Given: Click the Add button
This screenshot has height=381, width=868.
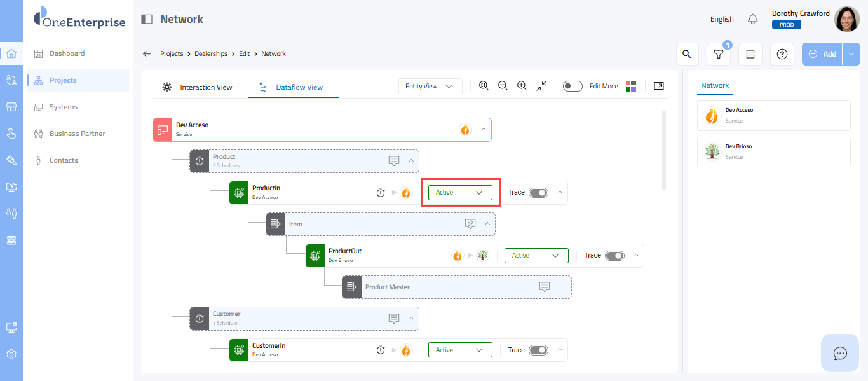Looking at the screenshot, I should tap(822, 54).
